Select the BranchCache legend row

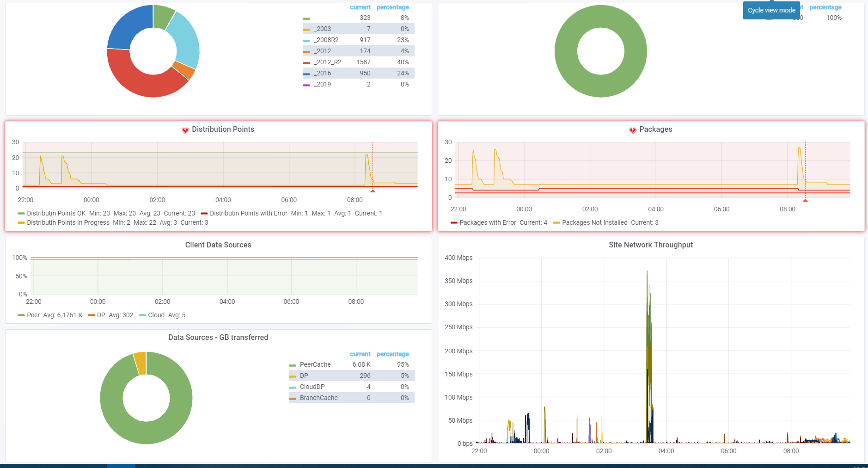coord(352,398)
